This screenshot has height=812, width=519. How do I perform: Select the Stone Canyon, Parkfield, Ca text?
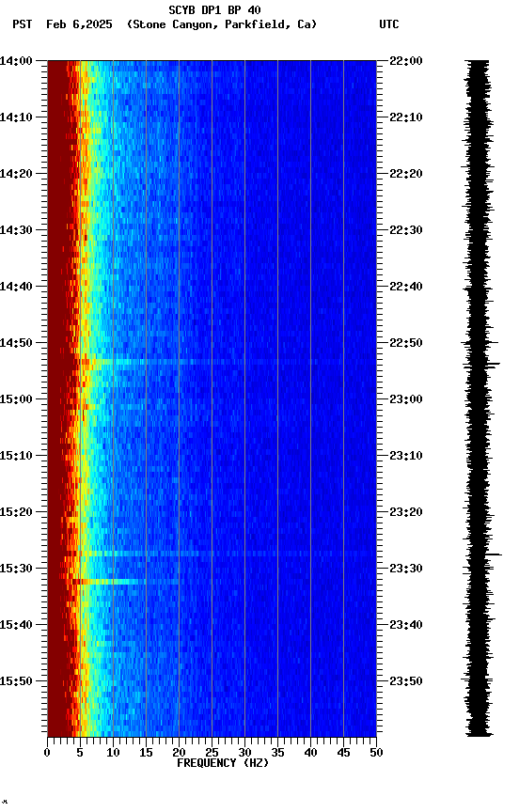click(222, 24)
